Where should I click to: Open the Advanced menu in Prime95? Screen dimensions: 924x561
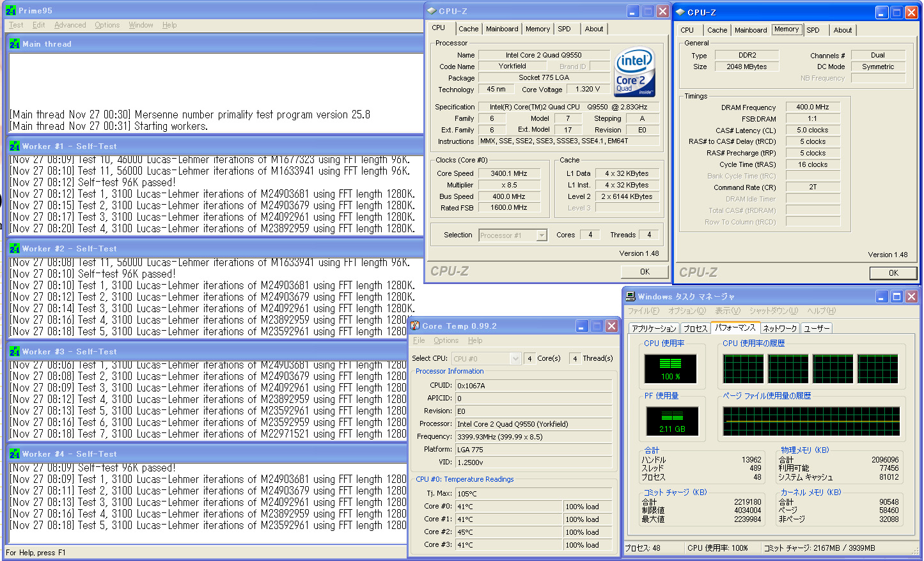point(70,25)
